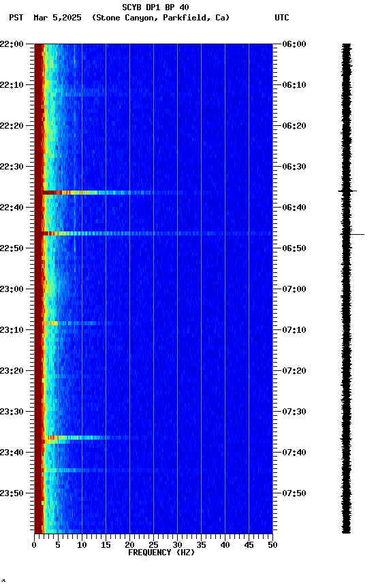Screen dimensions: 376x588
Task: Click the 40 Hz frequency tick label
Action: pos(225,545)
